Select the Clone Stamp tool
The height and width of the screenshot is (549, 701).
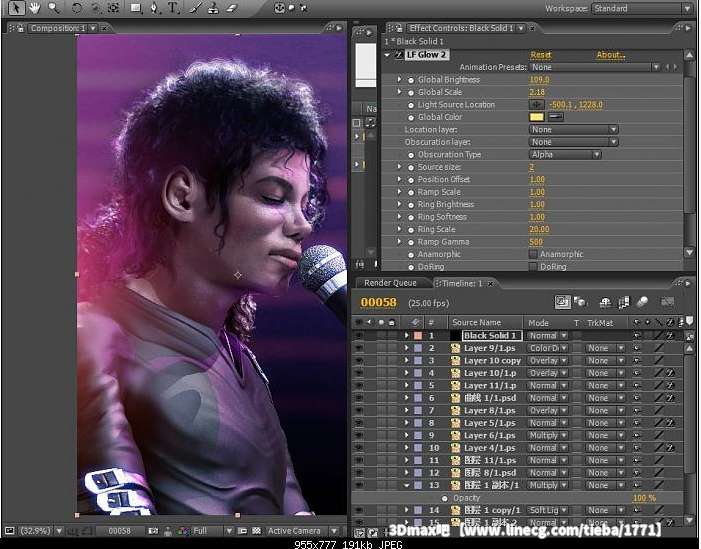tap(213, 8)
